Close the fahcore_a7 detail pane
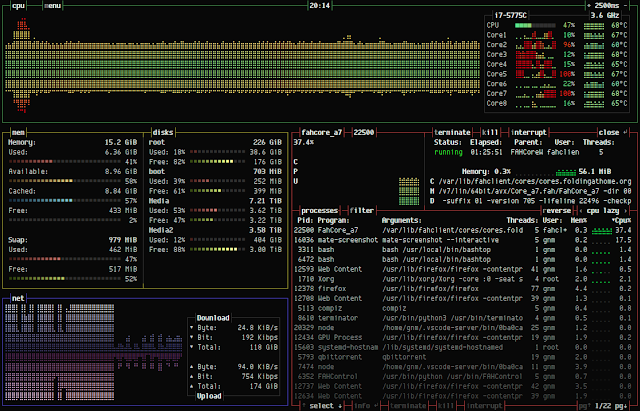 point(611,132)
